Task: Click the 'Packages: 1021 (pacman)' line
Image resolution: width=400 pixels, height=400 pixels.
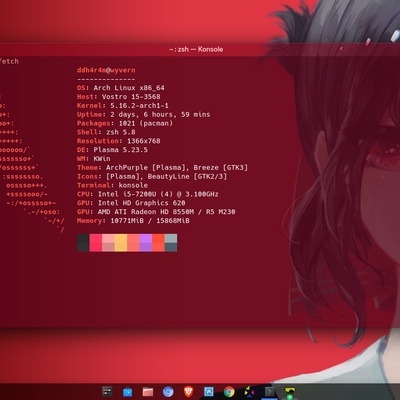Action: coord(125,123)
